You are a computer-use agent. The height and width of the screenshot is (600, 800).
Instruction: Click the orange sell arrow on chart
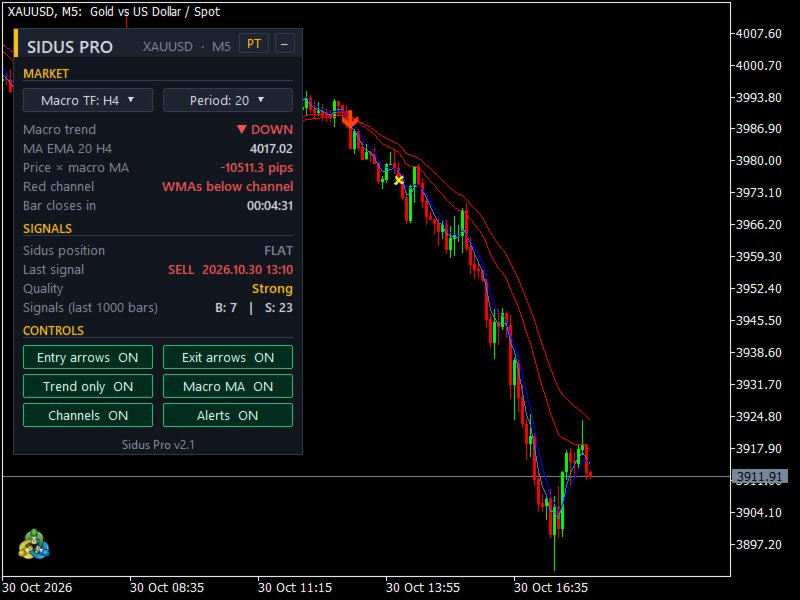click(350, 121)
